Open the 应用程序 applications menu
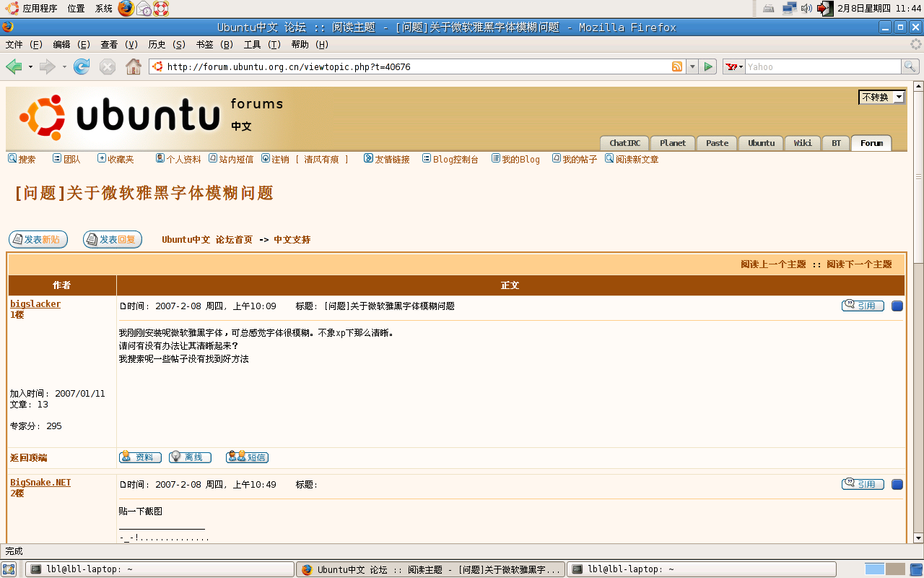Screen dimensions: 924x578 (32, 9)
